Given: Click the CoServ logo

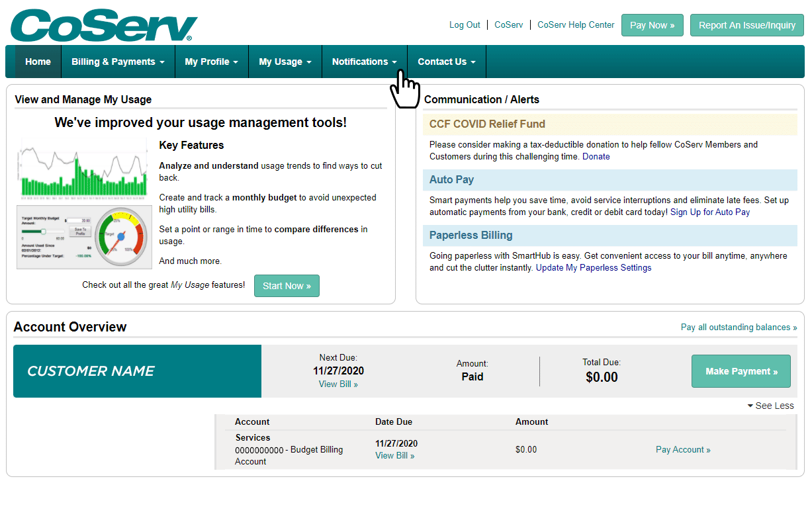Looking at the screenshot, I should (x=104, y=25).
